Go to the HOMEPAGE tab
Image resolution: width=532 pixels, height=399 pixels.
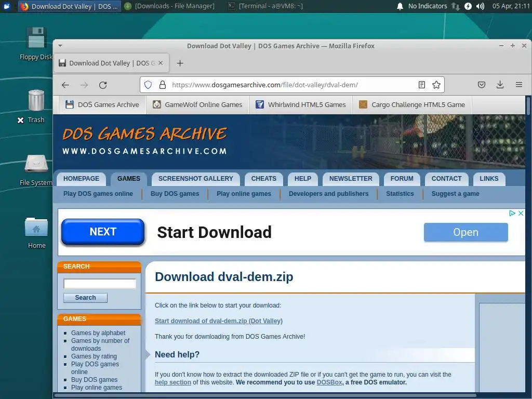click(x=82, y=179)
